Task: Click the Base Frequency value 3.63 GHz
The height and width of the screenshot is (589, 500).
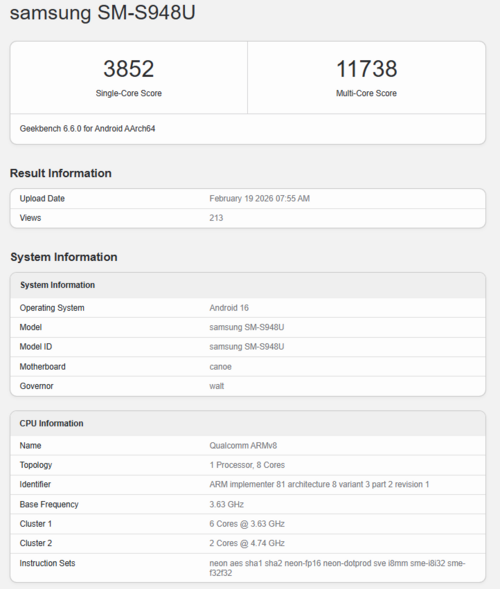Action: 227,504
